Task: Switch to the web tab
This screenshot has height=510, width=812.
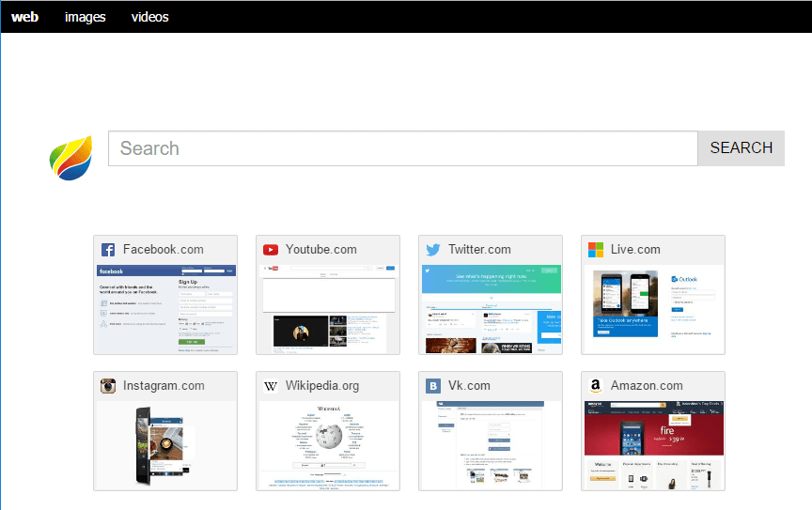Action: pyautogui.click(x=24, y=17)
